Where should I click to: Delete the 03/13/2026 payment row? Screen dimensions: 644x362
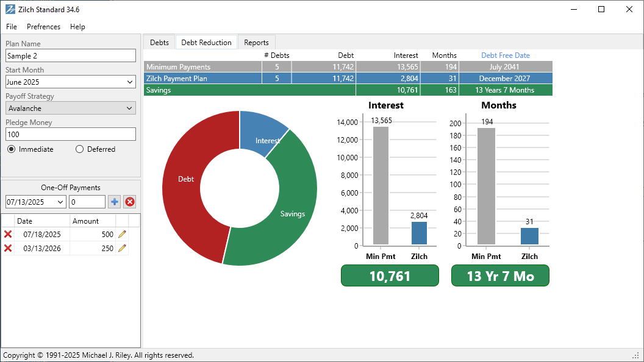pyautogui.click(x=8, y=248)
